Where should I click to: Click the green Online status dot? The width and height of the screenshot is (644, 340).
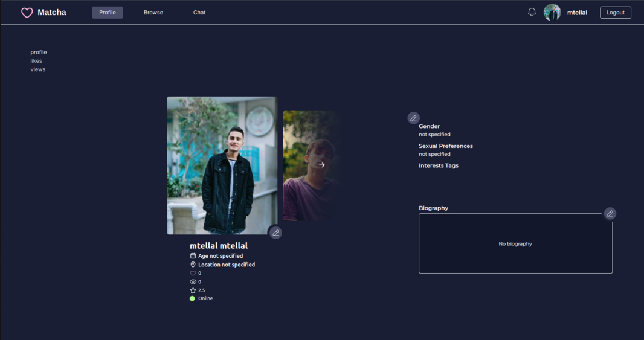pyautogui.click(x=193, y=298)
